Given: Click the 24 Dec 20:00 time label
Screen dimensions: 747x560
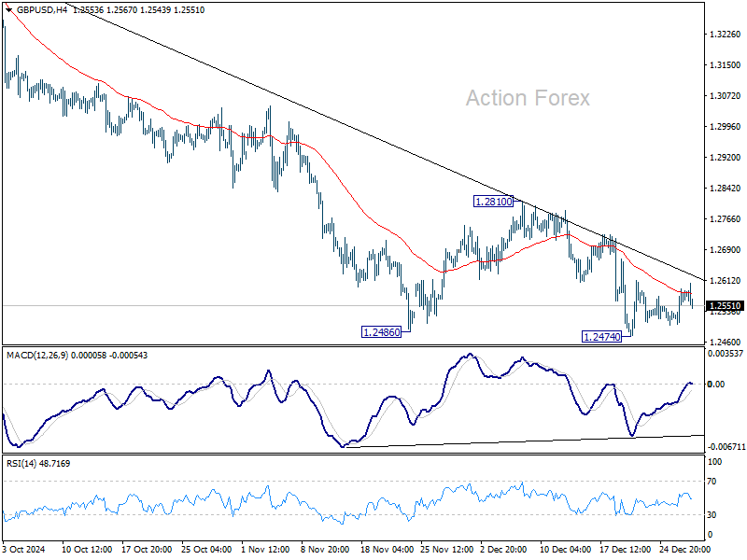Looking at the screenshot, I should click(x=684, y=549).
